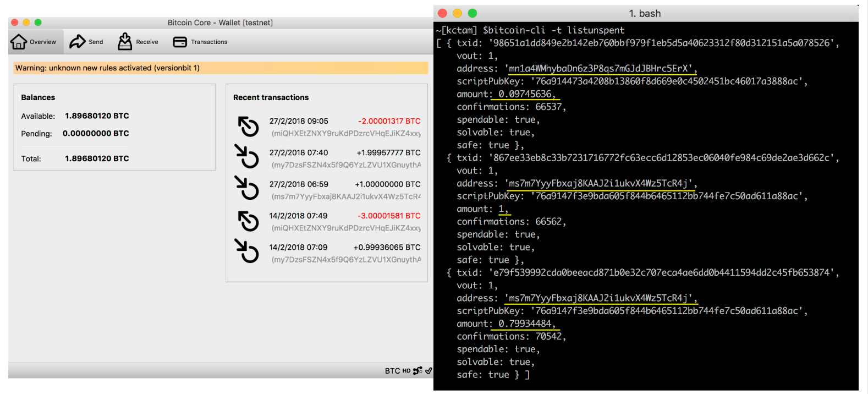Open the Send tab label
The height and width of the screenshot is (394, 868).
[96, 42]
